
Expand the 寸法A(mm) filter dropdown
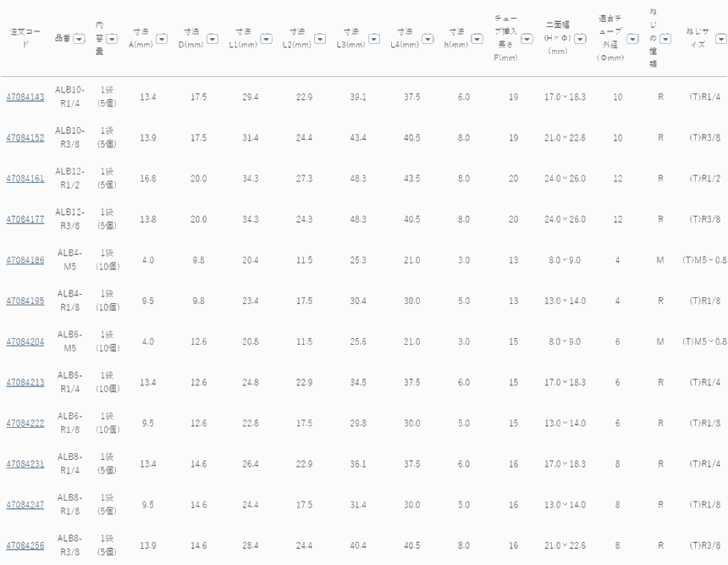[160, 38]
